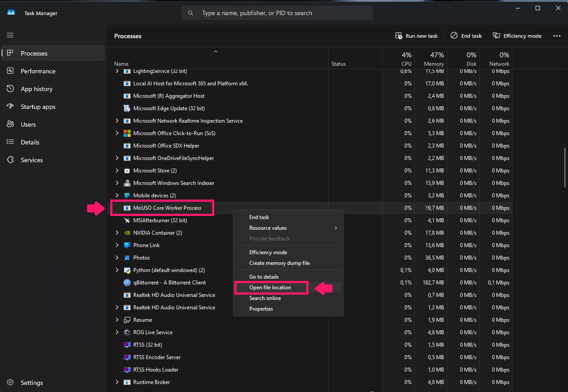The image size is (568, 392).
Task: Open Task Manager Settings
Action: pos(53,383)
